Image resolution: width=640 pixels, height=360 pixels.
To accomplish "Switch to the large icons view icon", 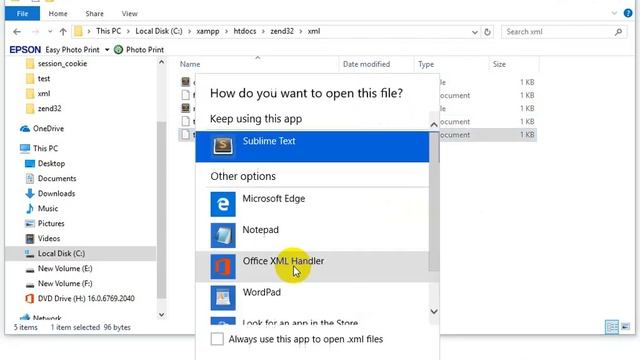I will point(625,327).
